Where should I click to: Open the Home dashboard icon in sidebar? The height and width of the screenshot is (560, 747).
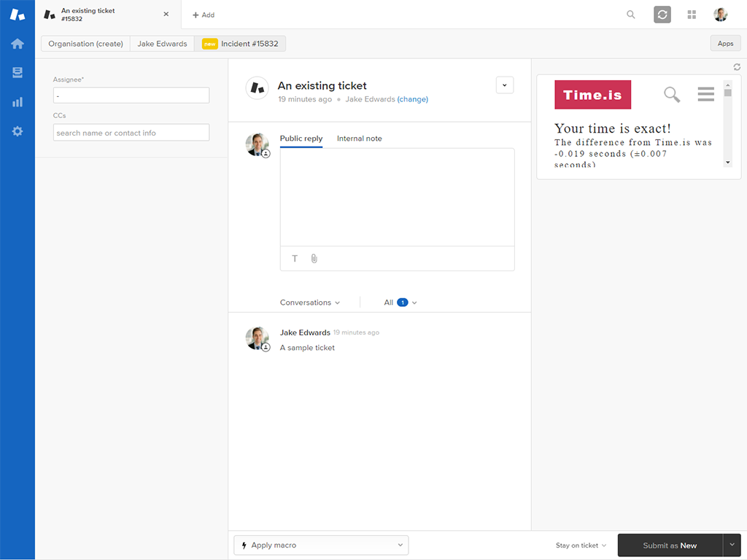tap(18, 44)
